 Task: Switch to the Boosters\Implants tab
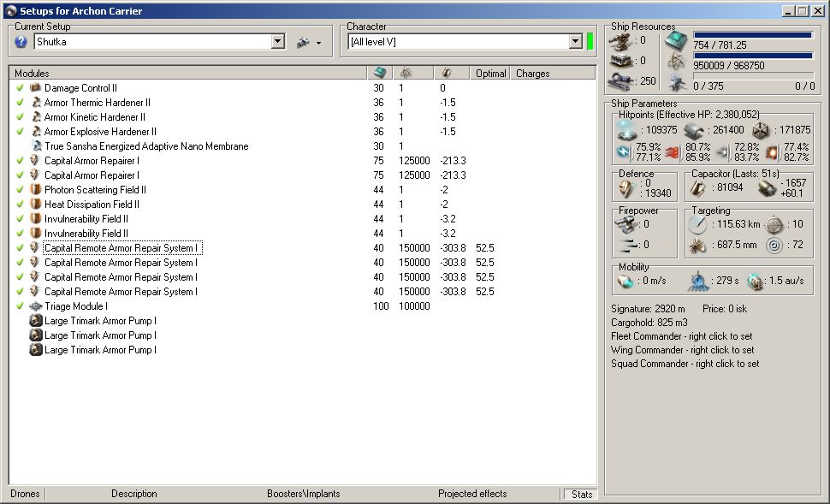[x=303, y=494]
